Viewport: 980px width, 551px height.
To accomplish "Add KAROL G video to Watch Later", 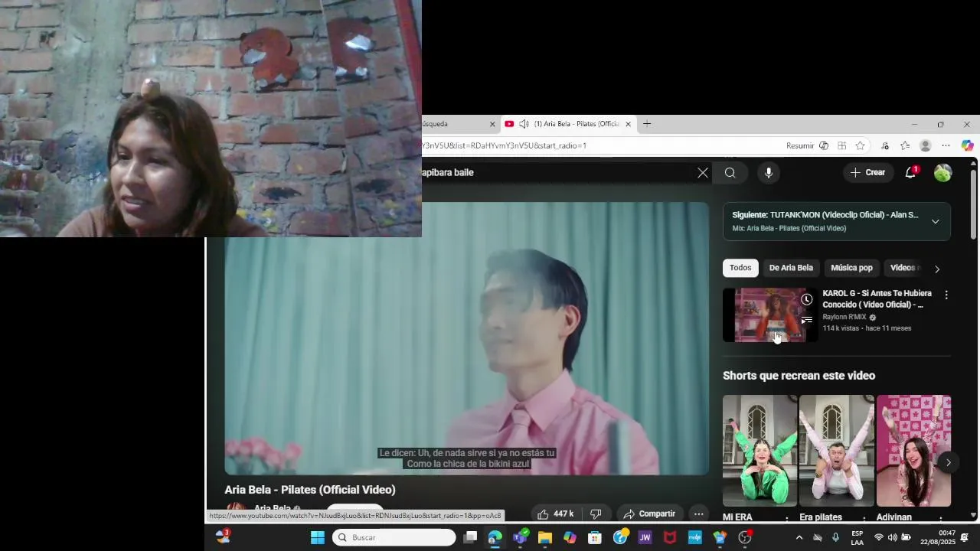I will (x=806, y=299).
